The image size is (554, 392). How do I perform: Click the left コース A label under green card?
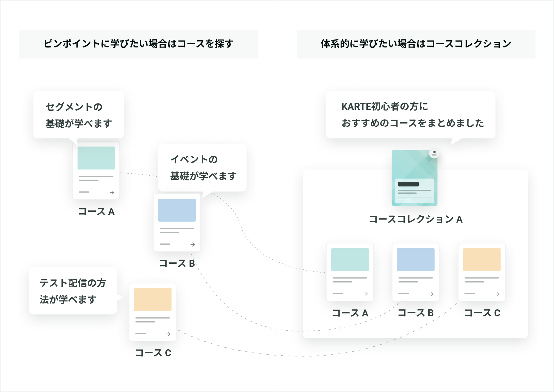(x=96, y=212)
